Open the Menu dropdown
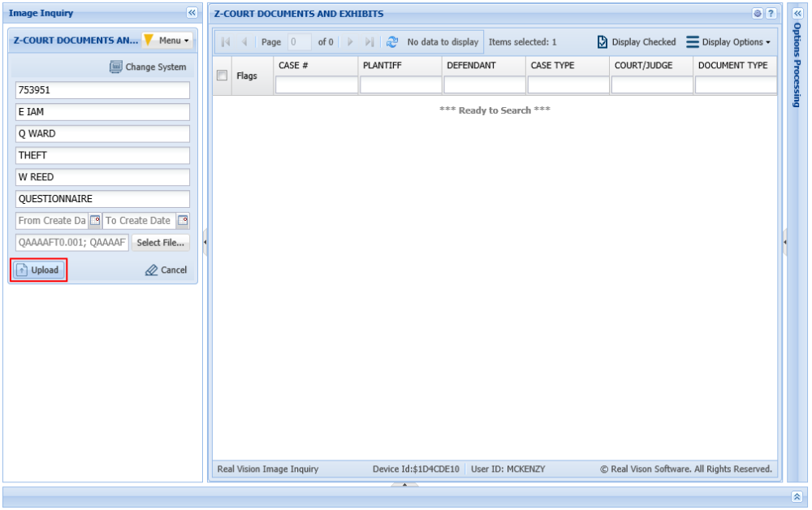 pos(168,41)
